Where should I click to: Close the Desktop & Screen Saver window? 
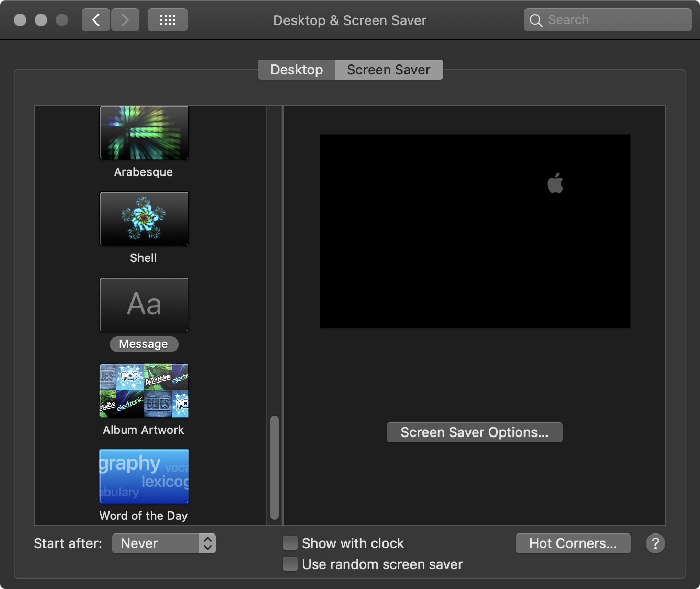[20, 20]
